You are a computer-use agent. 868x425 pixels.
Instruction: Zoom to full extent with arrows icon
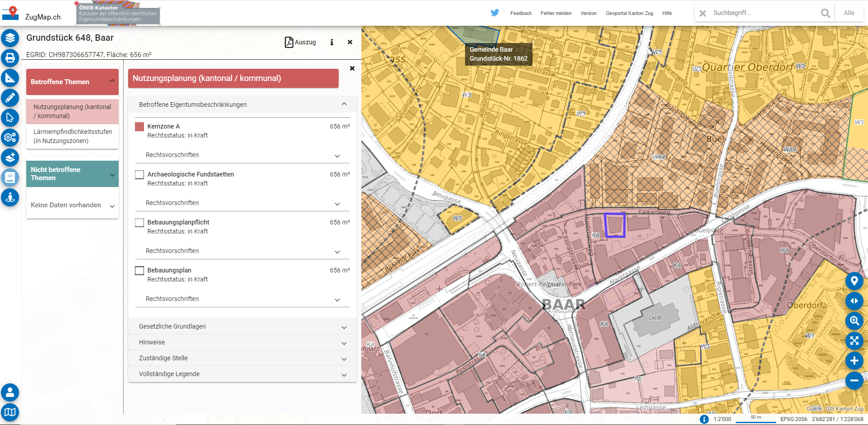854,340
